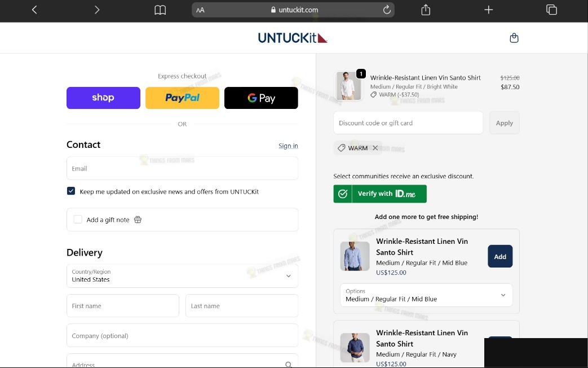The image size is (588, 368).
Task: Add the Mid Blue shirt with Add button
Action: coord(500,256)
